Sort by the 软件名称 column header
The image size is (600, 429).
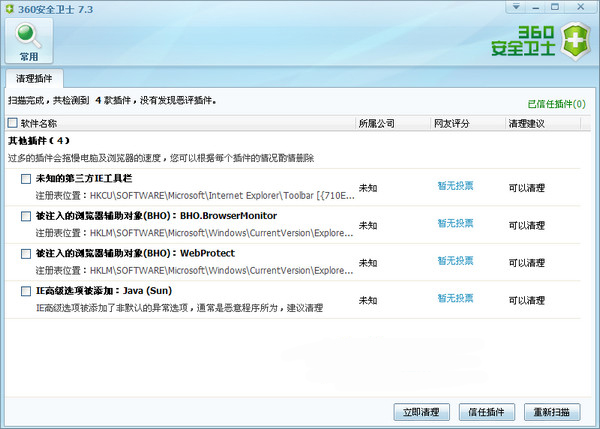tap(39, 123)
